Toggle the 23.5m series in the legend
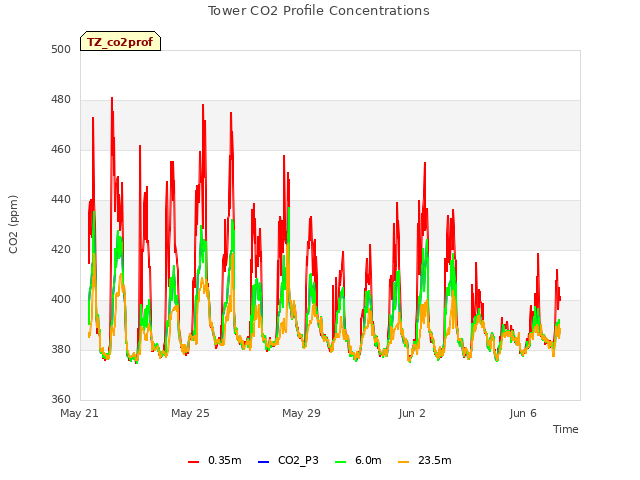Image resolution: width=640 pixels, height=480 pixels. tap(424, 460)
